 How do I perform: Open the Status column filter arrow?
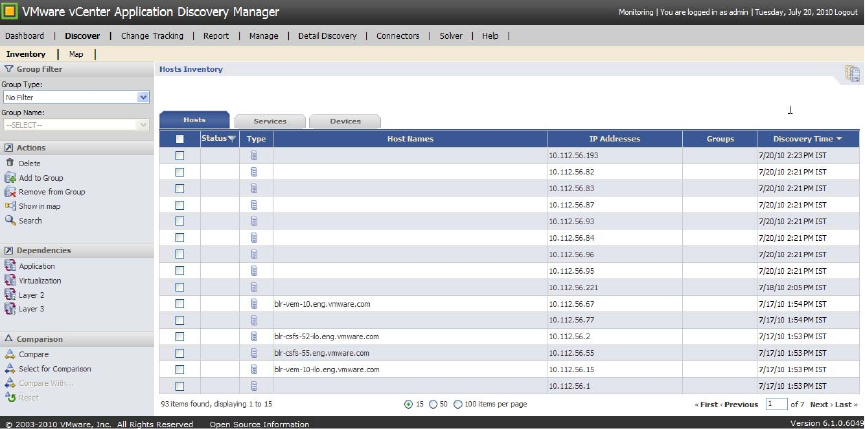[x=232, y=139]
